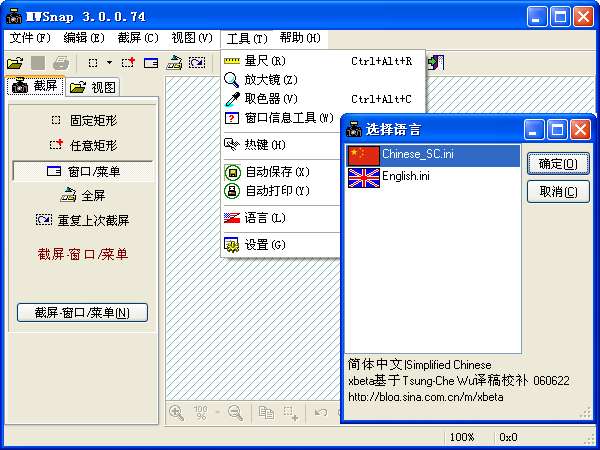
Task: Choose the 放大镜(Z) menu entry
Action: pyautogui.click(x=323, y=80)
